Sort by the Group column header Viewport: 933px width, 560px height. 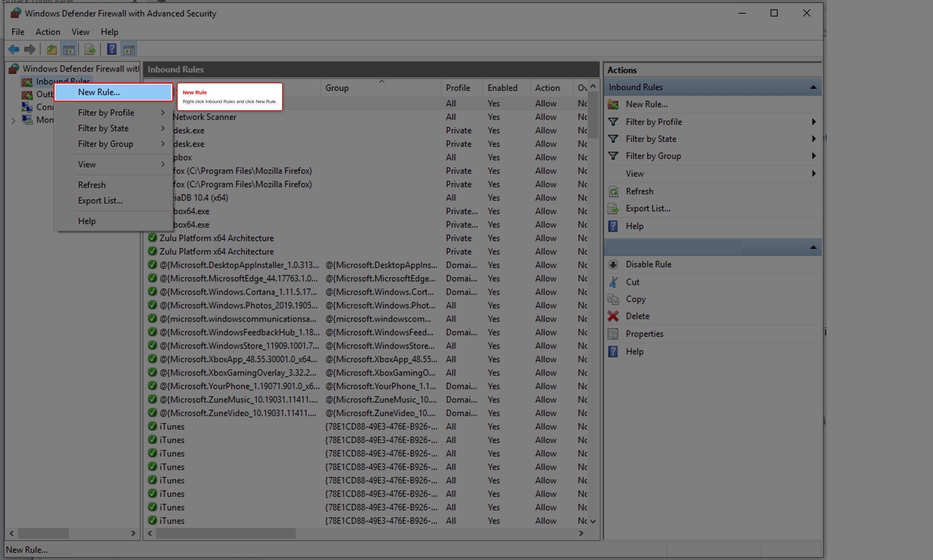[381, 88]
